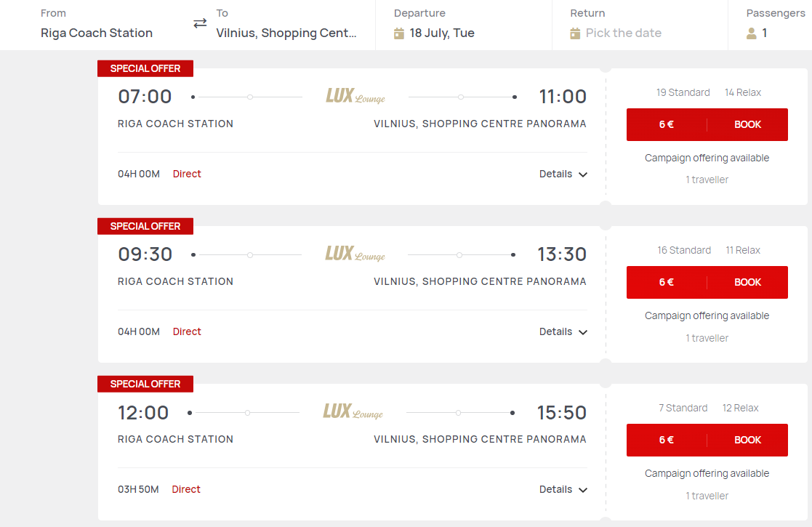The image size is (812, 527).
Task: Book the 12:00 trip for 6 €
Action: (x=707, y=440)
